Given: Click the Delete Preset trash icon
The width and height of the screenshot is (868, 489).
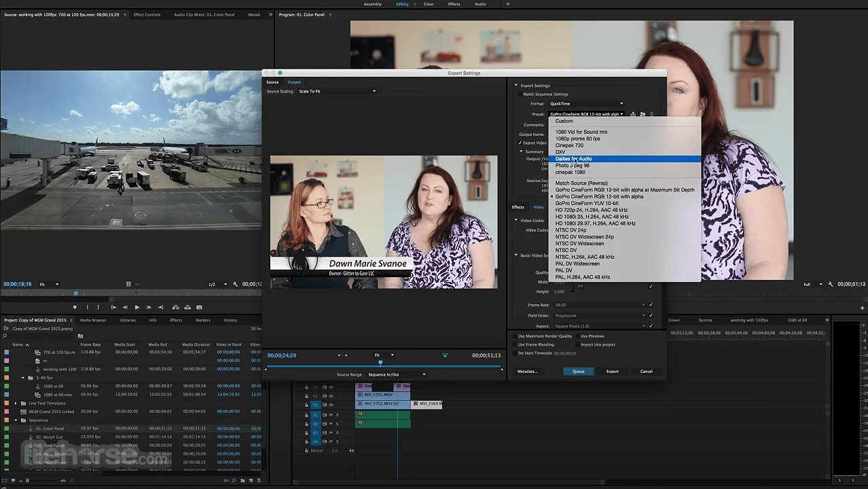Looking at the screenshot, I should click(x=652, y=114).
